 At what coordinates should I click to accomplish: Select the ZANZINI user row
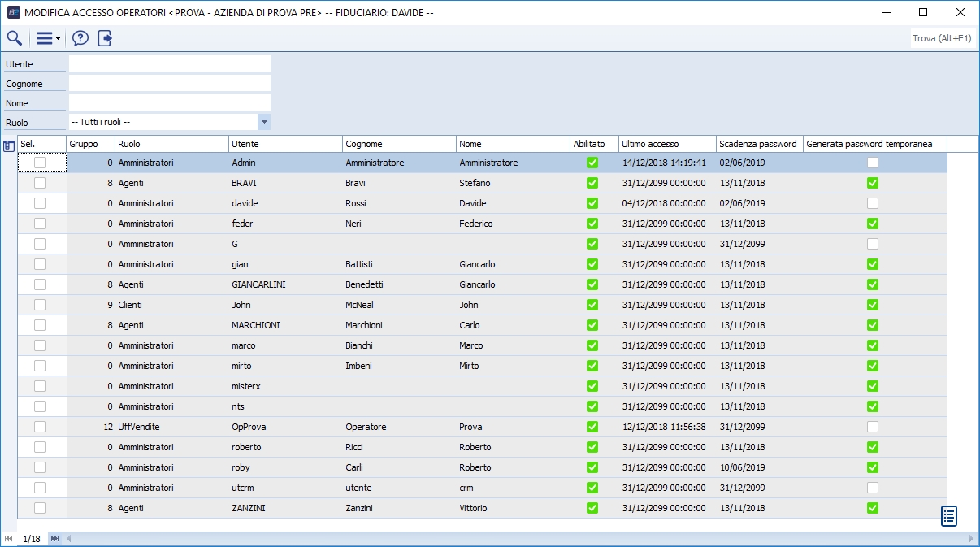coord(249,508)
